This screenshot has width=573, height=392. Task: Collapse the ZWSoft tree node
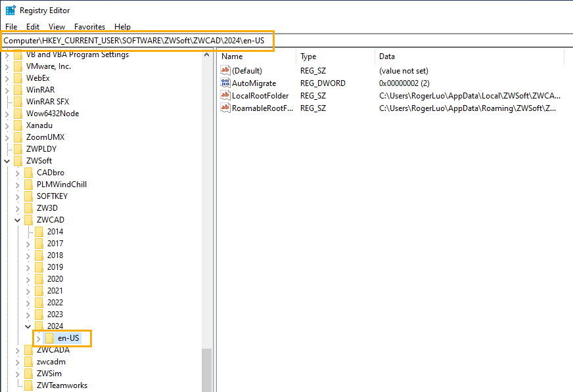click(7, 161)
